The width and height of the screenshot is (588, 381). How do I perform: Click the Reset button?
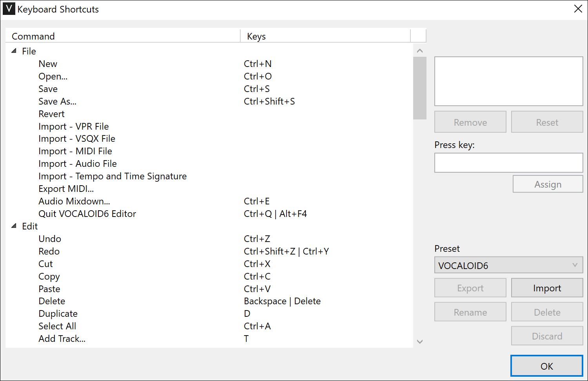(x=547, y=122)
